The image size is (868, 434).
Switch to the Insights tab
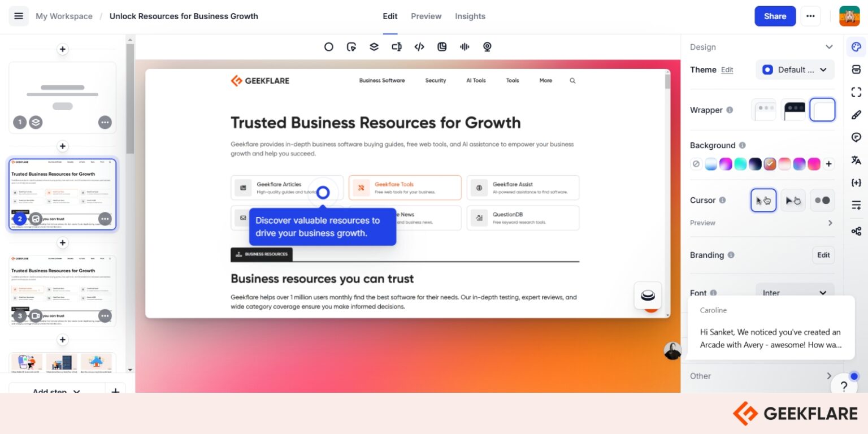tap(470, 16)
